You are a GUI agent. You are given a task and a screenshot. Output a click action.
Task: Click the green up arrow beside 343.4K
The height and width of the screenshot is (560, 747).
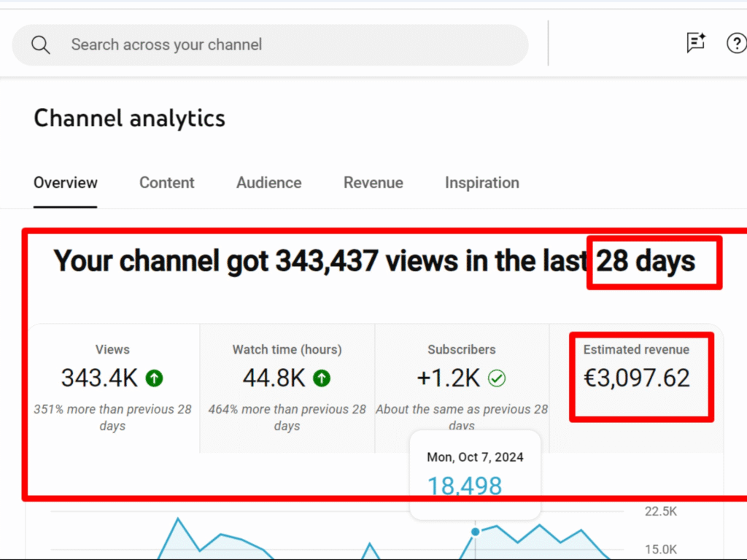[155, 378]
